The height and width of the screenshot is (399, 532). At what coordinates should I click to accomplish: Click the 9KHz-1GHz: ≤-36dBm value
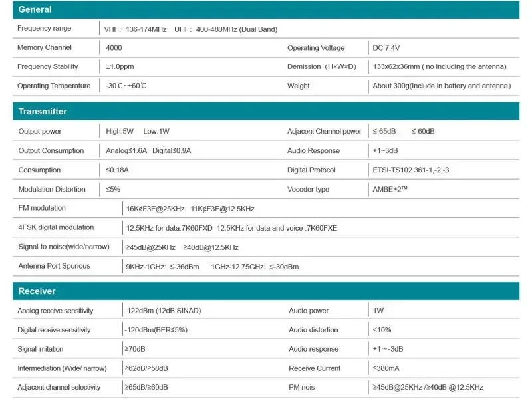point(162,267)
